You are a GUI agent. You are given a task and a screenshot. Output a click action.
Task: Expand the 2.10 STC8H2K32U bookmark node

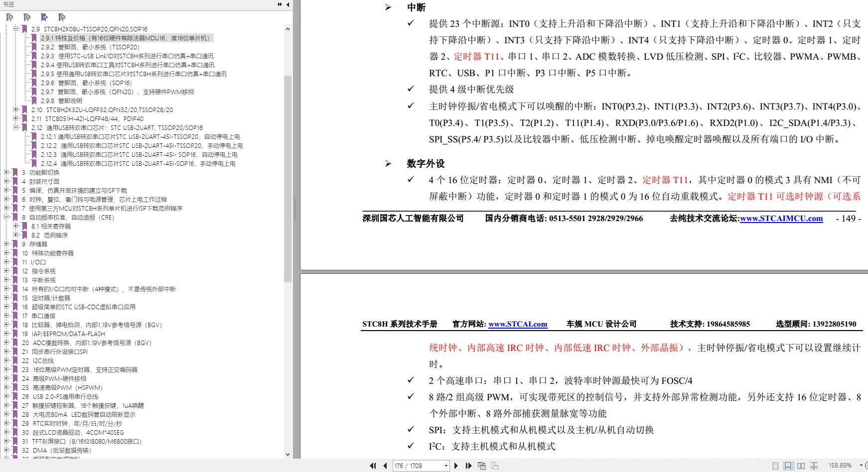coord(16,110)
